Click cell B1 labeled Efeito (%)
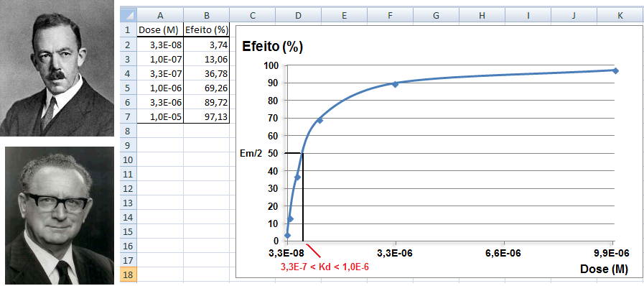 click(207, 30)
